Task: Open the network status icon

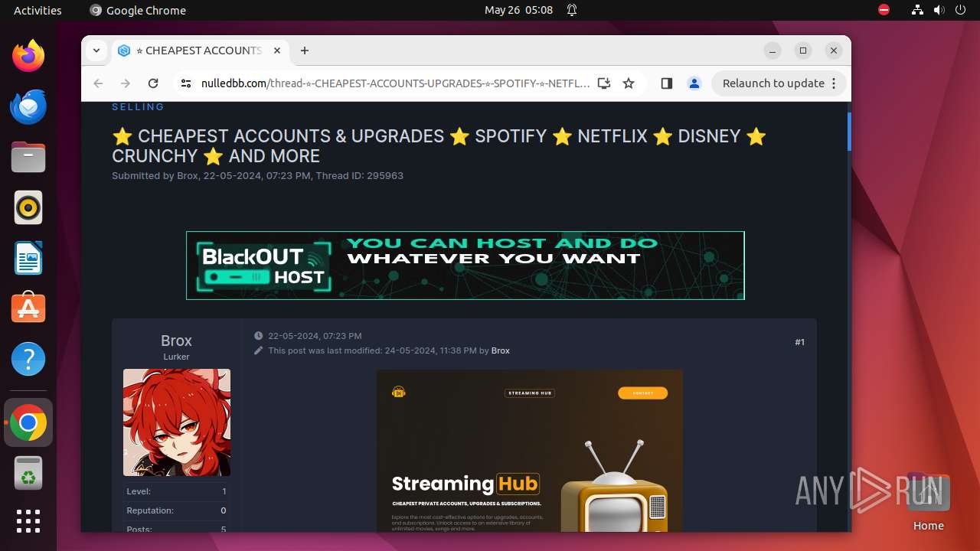Action: coord(918,10)
